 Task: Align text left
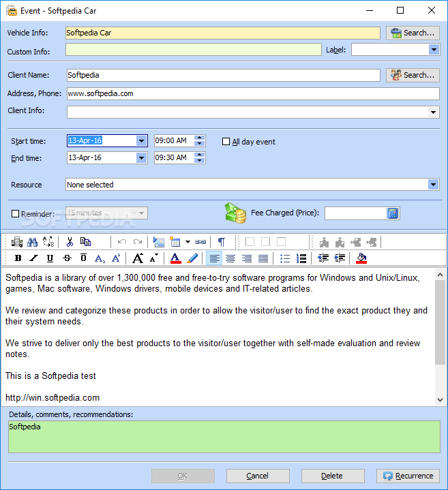click(x=214, y=258)
